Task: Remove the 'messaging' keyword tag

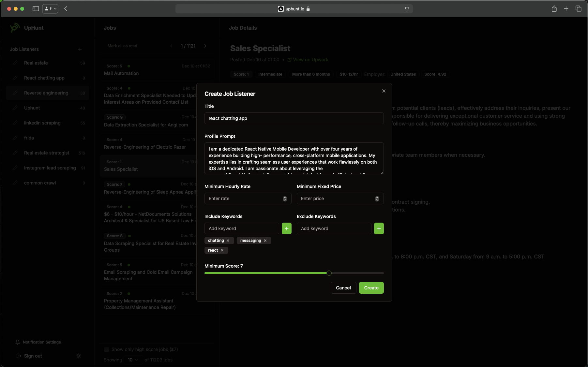Action: 265,241
